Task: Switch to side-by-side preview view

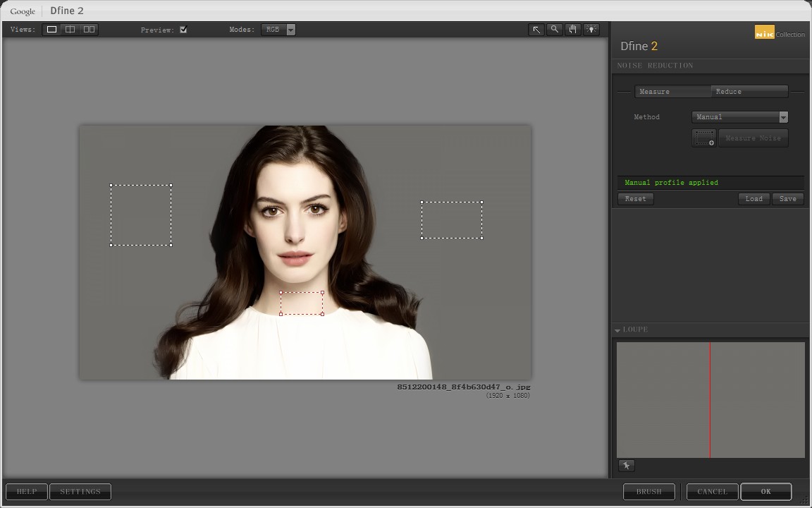Action: point(89,29)
